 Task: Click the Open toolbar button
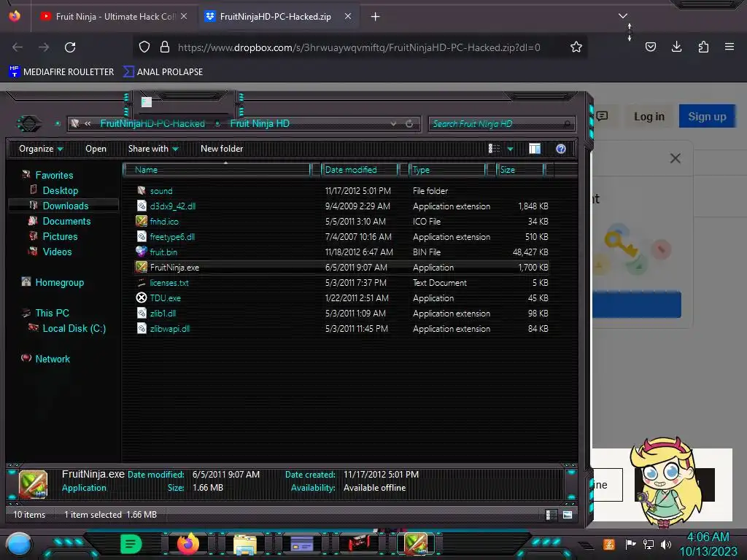(96, 149)
